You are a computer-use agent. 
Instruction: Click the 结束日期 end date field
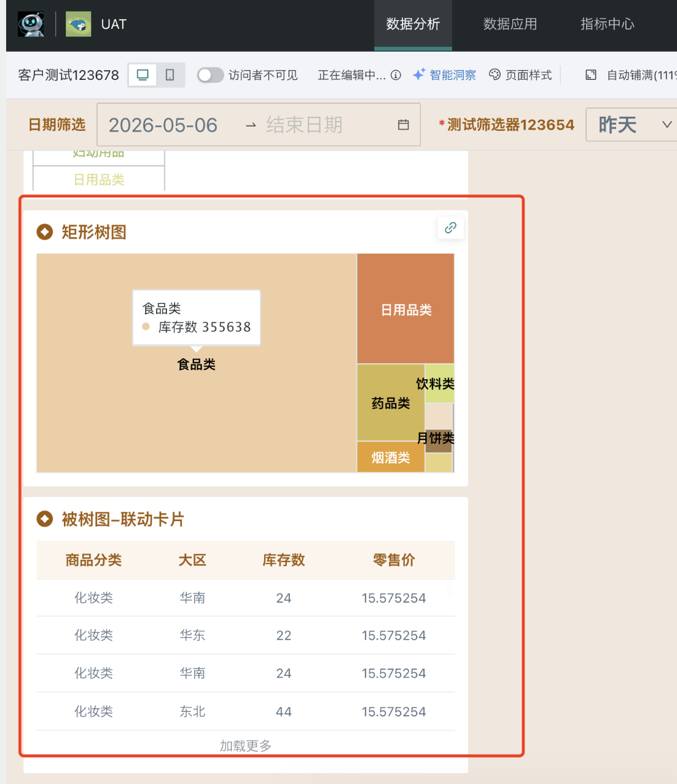pyautogui.click(x=304, y=125)
